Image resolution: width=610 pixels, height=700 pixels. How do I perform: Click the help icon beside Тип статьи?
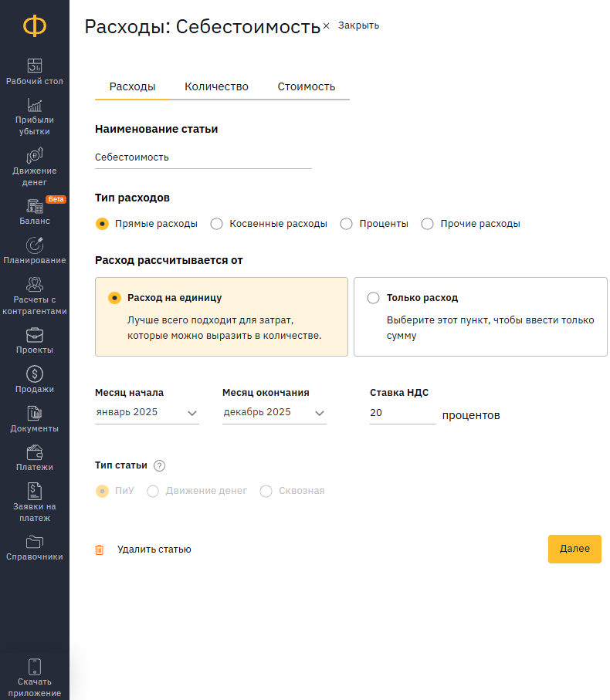click(159, 465)
